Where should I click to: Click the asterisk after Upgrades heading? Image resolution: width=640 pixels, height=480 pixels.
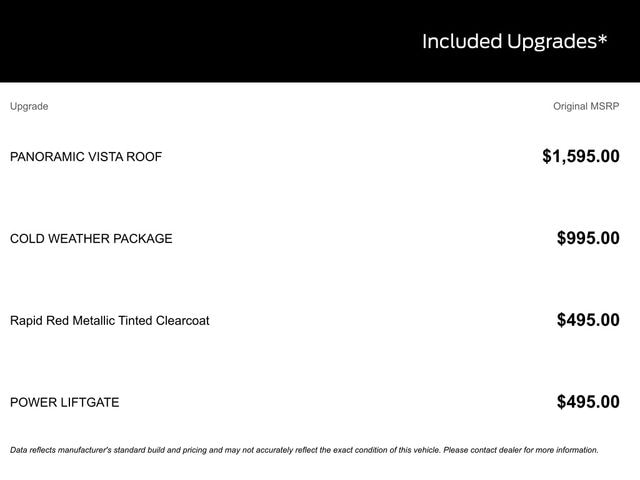pyautogui.click(x=602, y=39)
